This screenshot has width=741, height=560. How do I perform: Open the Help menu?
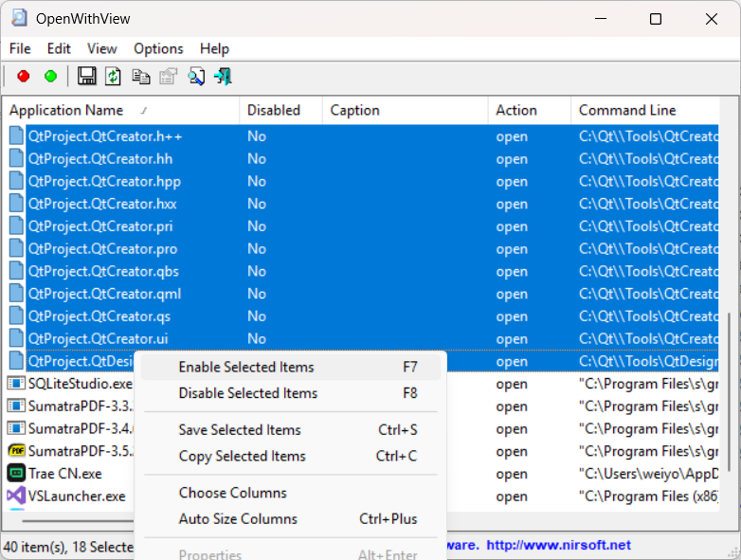coord(214,48)
